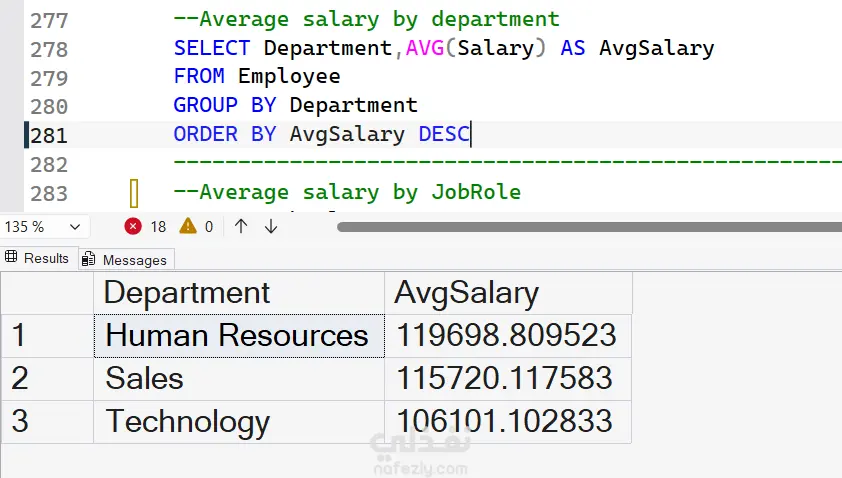
Task: Click the comment 'Average salary by JobRole'
Action: coord(347,192)
